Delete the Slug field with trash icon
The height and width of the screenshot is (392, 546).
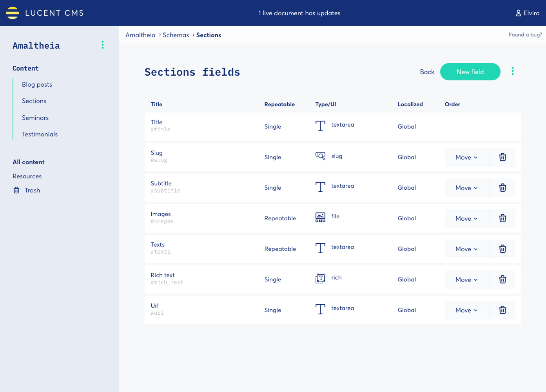pyautogui.click(x=502, y=157)
